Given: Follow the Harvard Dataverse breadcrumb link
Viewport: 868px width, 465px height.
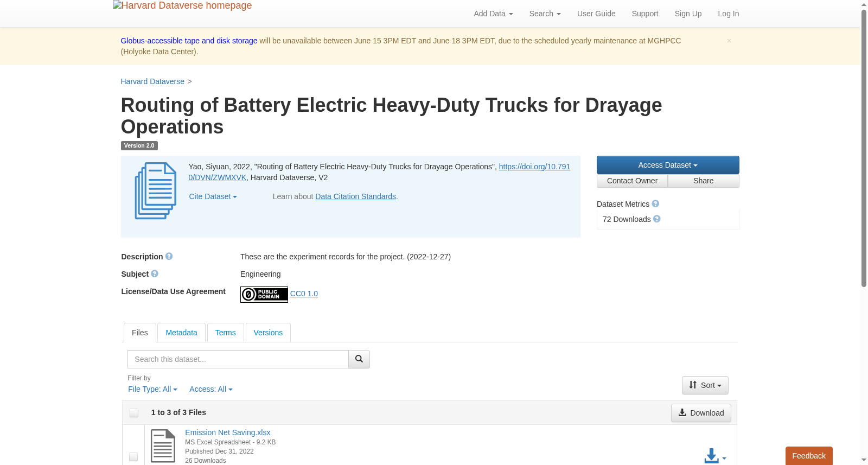Looking at the screenshot, I should 152,81.
